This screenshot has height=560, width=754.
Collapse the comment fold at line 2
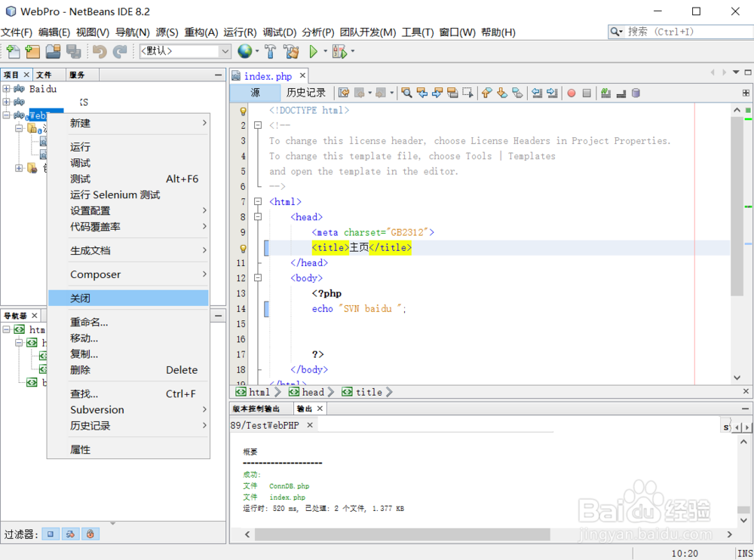(258, 125)
